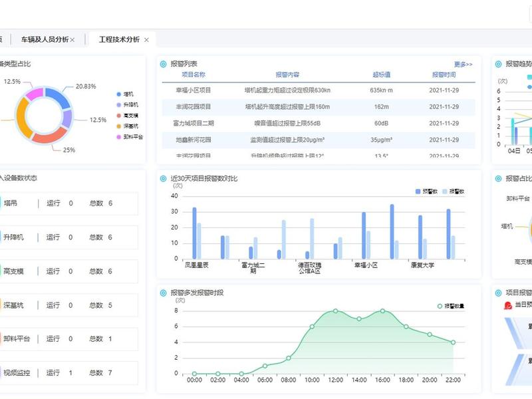Click the 20.83% blue donut segment
The width and height of the screenshot is (532, 399).
point(57,96)
